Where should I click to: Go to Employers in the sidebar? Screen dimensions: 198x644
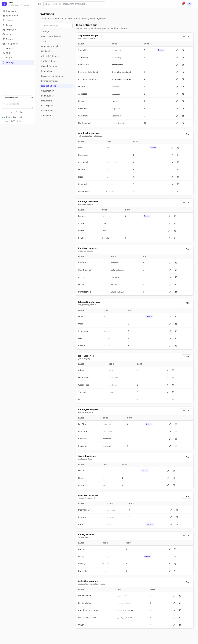pos(17,30)
